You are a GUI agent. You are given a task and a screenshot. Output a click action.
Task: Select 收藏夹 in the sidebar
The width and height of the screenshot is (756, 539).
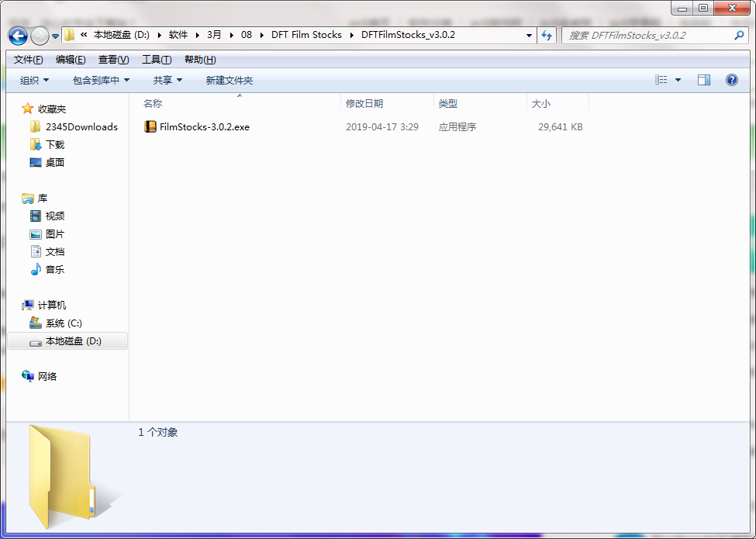tap(52, 109)
